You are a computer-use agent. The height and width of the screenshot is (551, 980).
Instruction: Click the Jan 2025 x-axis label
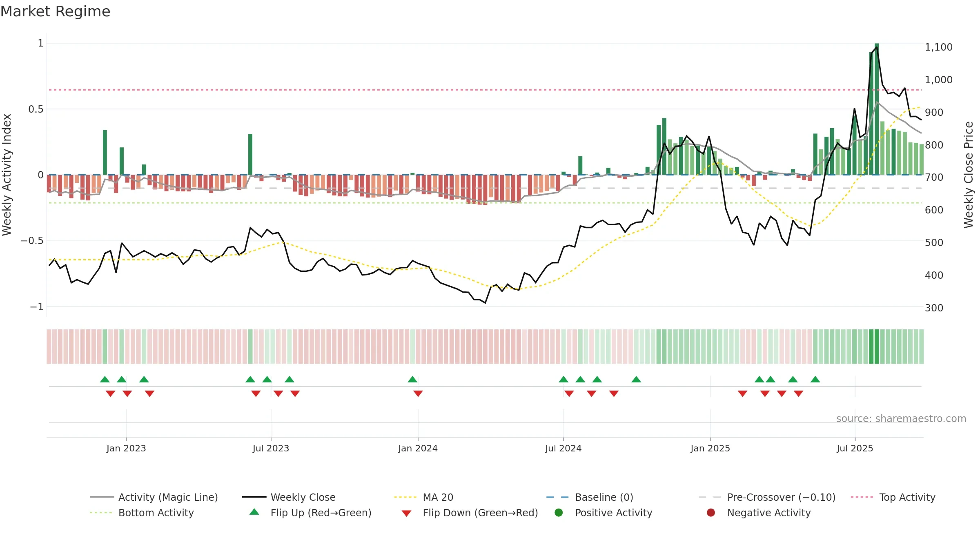click(x=710, y=448)
